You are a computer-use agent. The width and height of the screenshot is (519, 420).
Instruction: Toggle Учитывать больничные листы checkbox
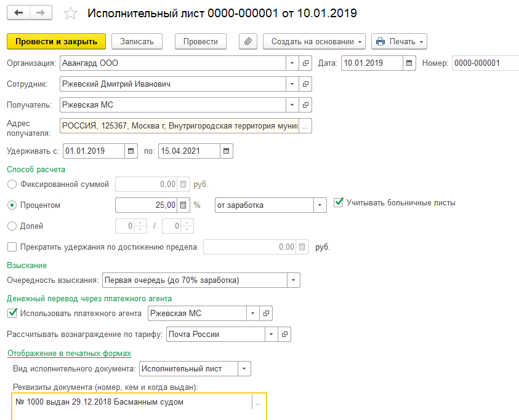[x=338, y=202]
